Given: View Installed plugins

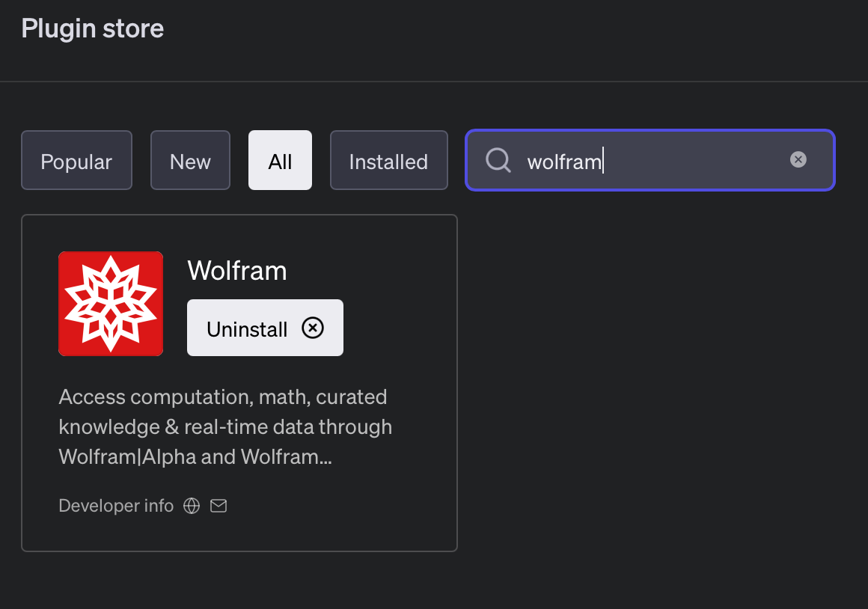Looking at the screenshot, I should (388, 160).
